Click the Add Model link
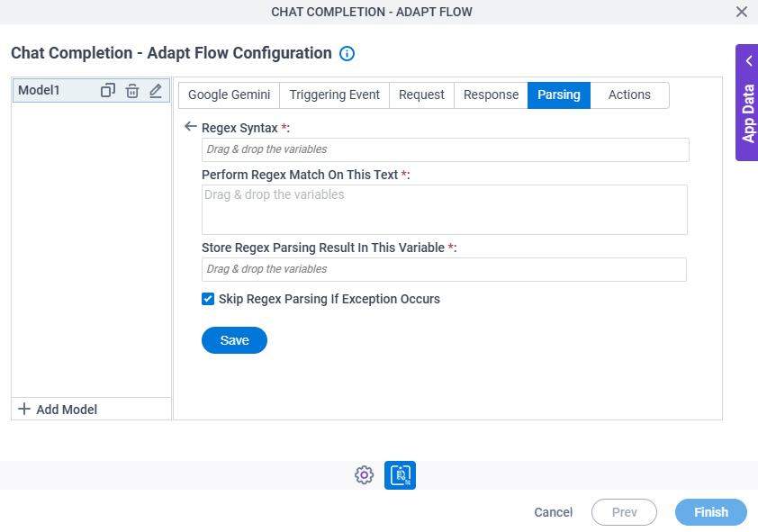This screenshot has width=758, height=532. point(67,410)
